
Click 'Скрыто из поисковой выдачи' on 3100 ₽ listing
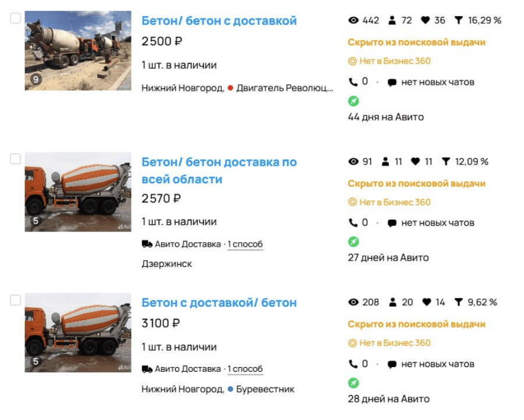(416, 324)
